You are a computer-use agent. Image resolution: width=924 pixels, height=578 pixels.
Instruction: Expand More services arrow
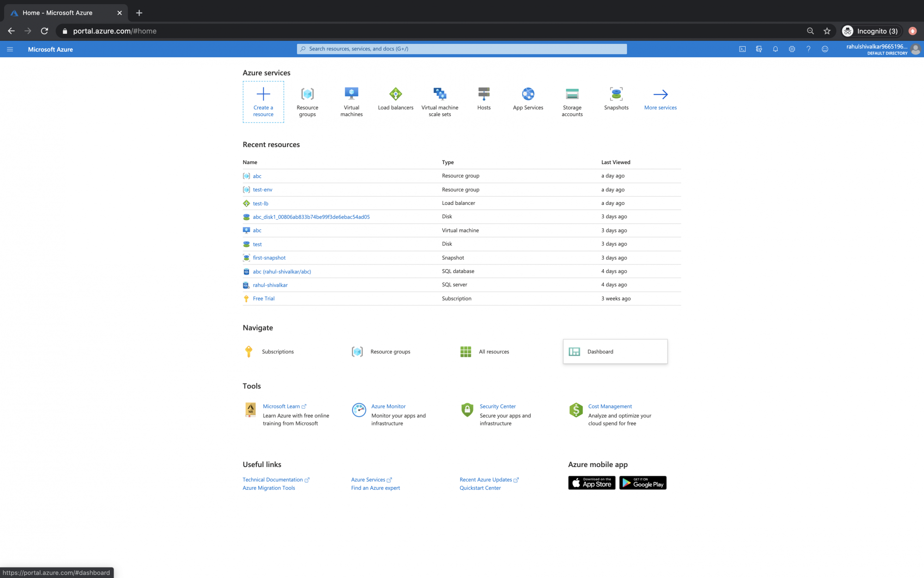660,94
